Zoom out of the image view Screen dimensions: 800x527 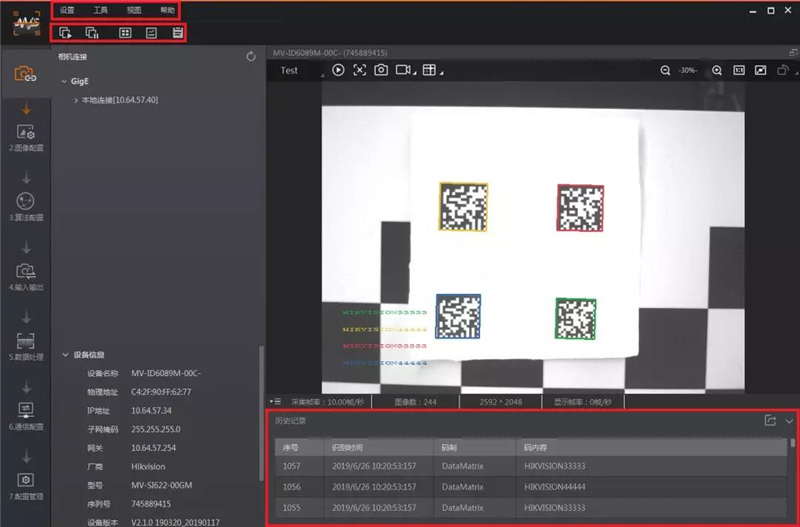pyautogui.click(x=666, y=70)
